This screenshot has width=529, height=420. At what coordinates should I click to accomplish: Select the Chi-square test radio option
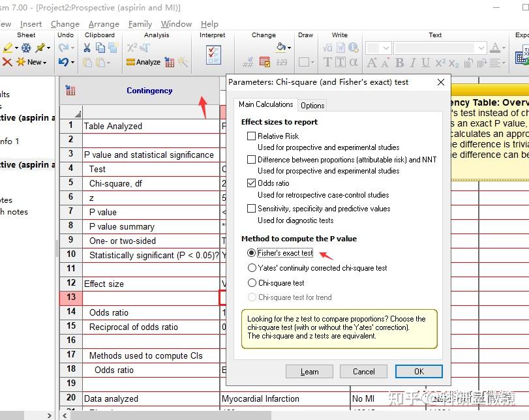coord(252,282)
